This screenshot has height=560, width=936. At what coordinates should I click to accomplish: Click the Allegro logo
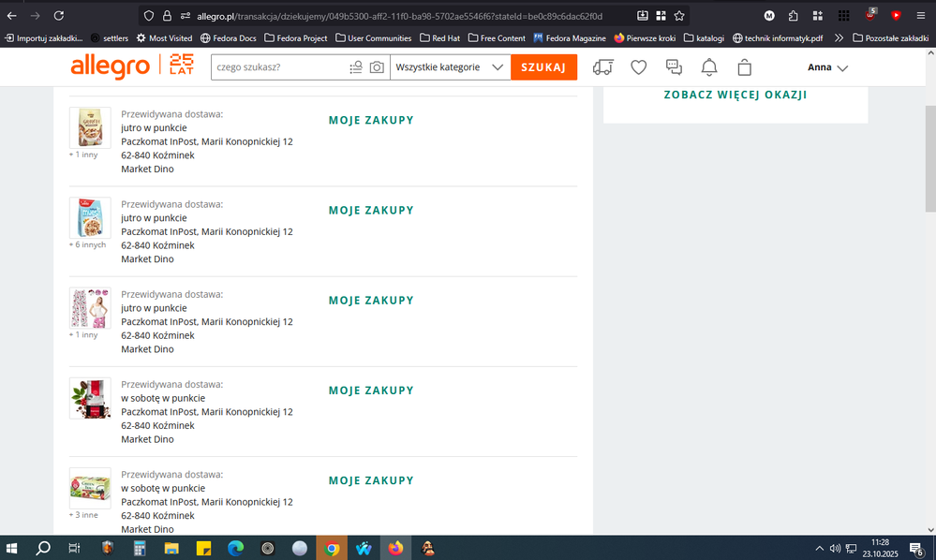pyautogui.click(x=110, y=66)
